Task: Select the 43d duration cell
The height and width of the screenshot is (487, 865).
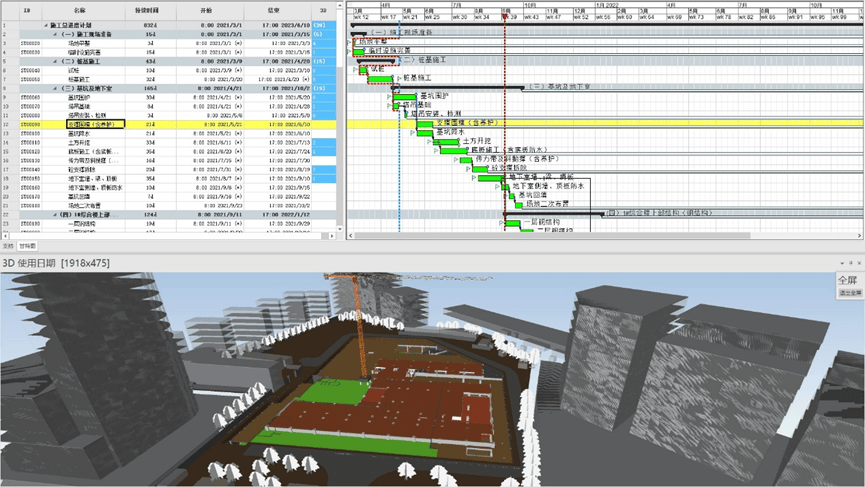Action: 149,61
